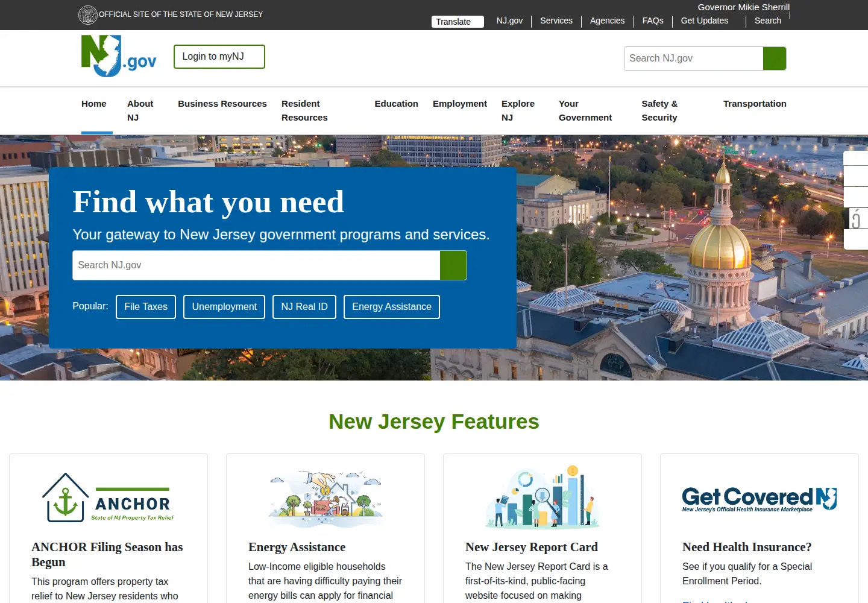Open the Need Health Insurance? heading

[747, 548]
